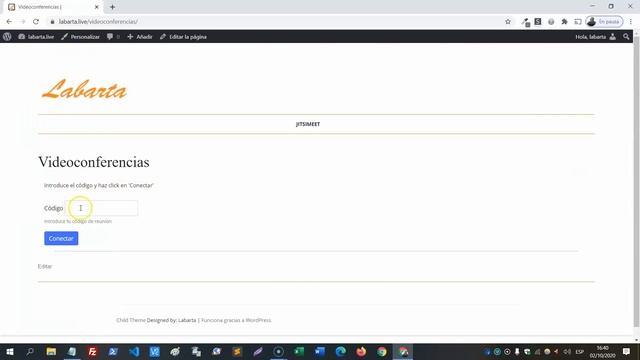Select the Videoconferencias browser tab
640x360 pixels.
pos(53,7)
